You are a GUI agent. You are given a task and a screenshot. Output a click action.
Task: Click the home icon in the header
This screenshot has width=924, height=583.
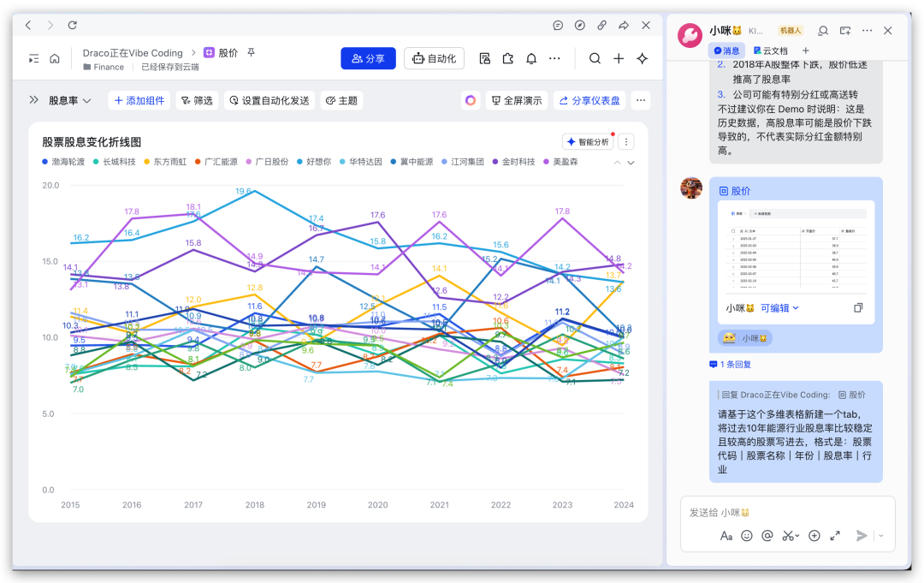pos(55,59)
